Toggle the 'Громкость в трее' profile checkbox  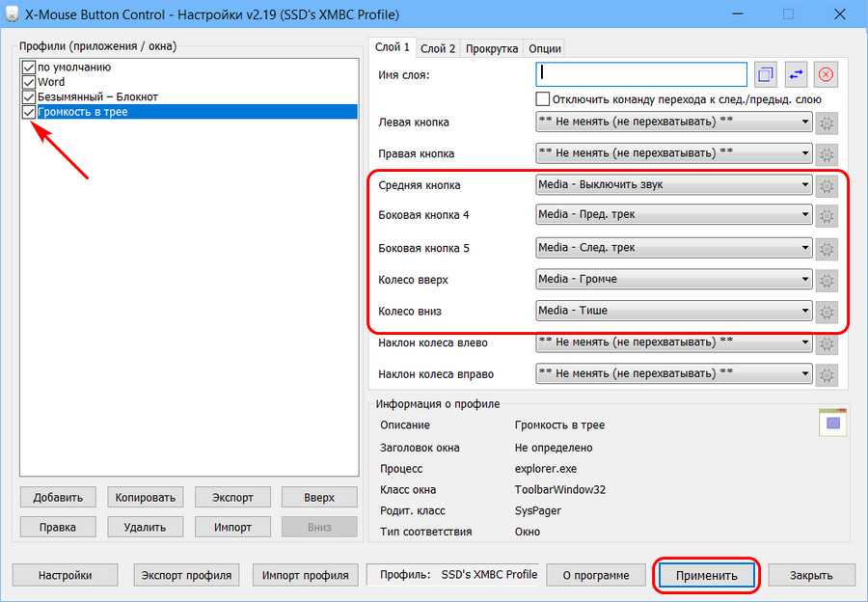tap(28, 112)
